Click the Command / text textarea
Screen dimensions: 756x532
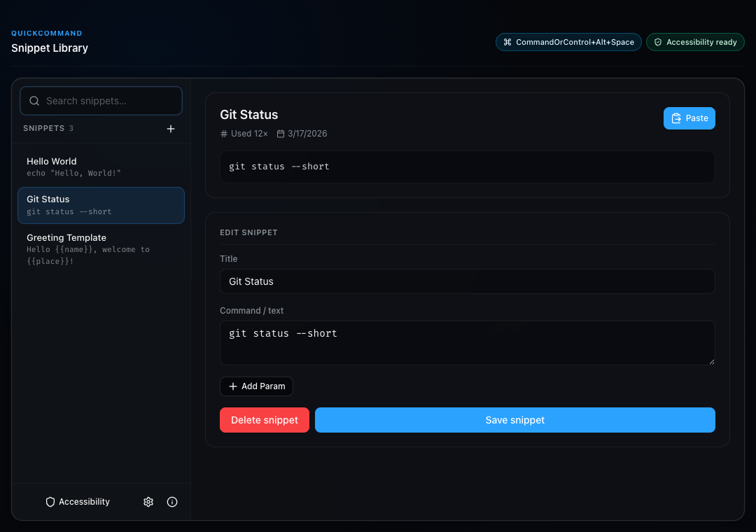467,343
